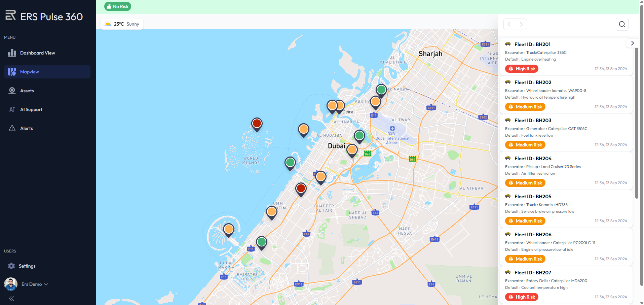Click the green marker near Al Nahda
The width and height of the screenshot is (644, 305).
(x=381, y=90)
